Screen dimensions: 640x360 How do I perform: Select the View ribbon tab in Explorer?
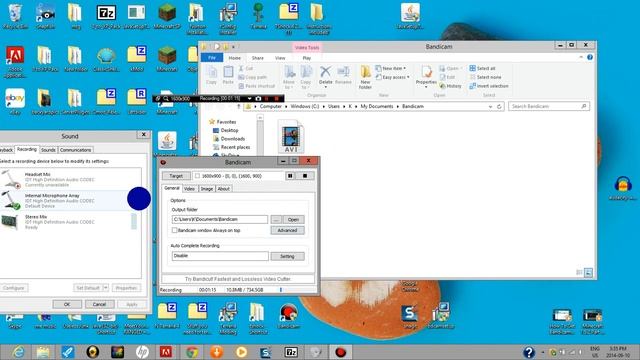pyautogui.click(x=280, y=58)
